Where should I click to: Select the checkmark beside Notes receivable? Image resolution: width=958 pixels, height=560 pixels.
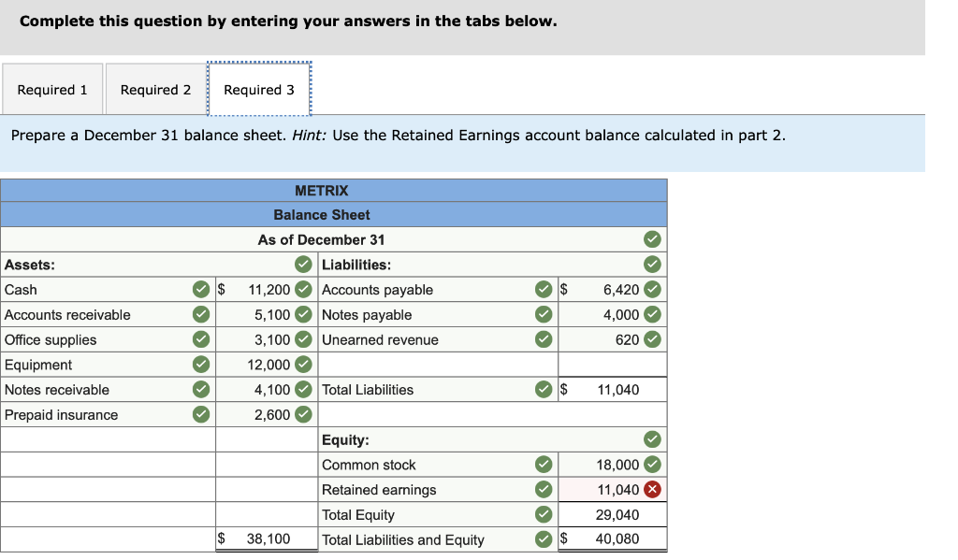200,390
